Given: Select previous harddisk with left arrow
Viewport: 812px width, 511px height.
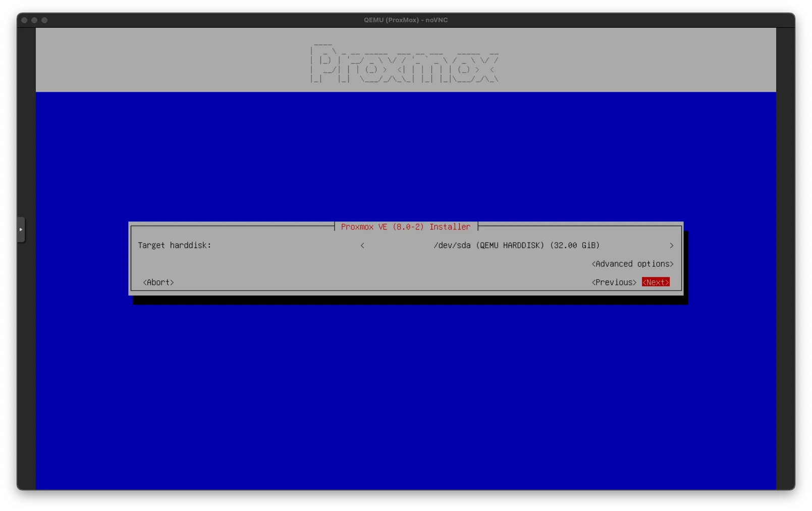Looking at the screenshot, I should click(x=362, y=245).
